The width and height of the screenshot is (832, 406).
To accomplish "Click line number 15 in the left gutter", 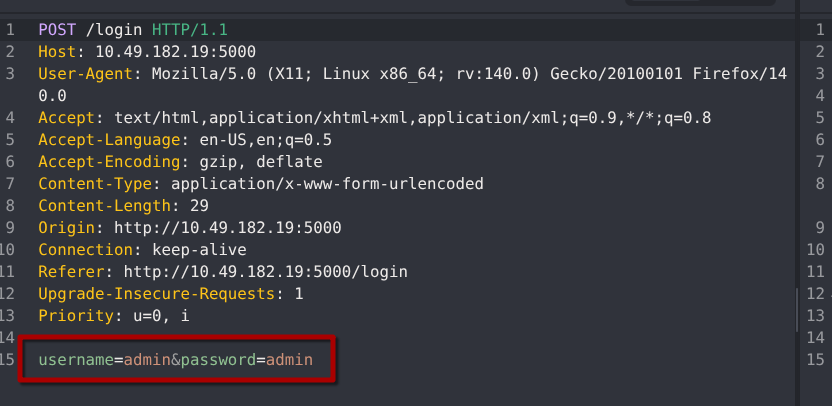I will [9, 360].
